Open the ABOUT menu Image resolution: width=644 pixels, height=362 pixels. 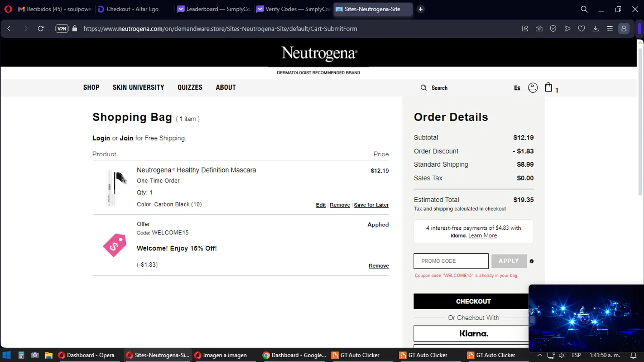[x=226, y=88]
